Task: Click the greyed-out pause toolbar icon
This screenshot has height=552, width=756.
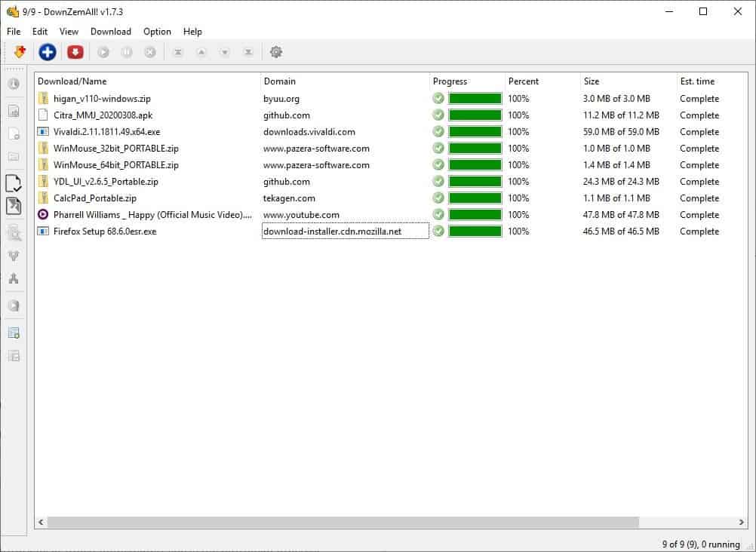Action: pyautogui.click(x=126, y=52)
